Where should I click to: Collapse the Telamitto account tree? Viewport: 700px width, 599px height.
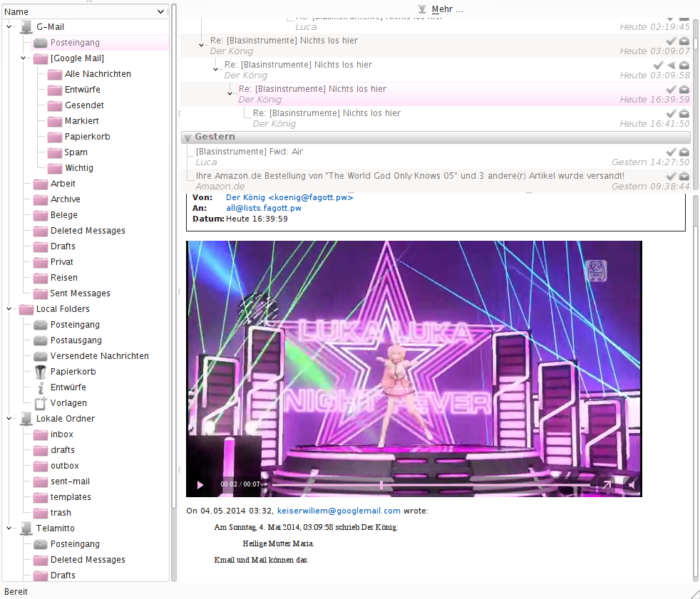pos(9,528)
